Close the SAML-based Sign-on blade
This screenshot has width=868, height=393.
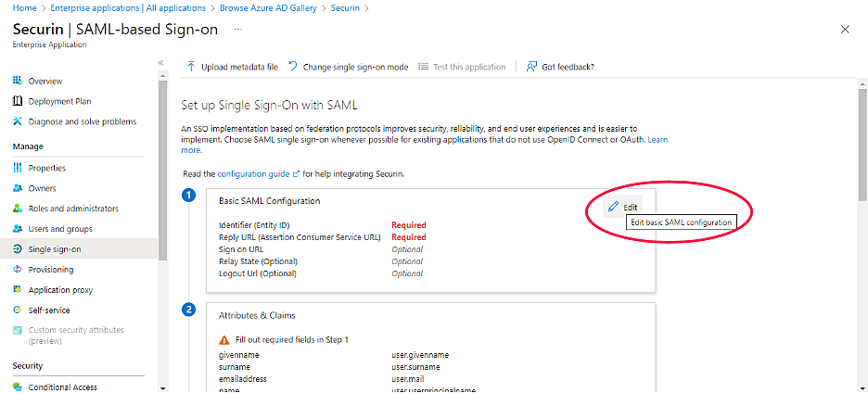point(845,30)
